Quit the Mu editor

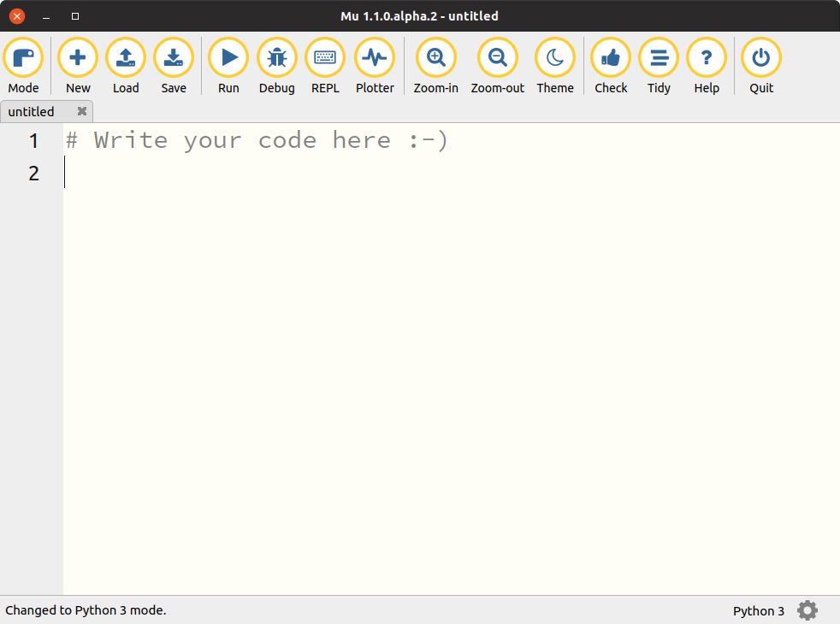click(761, 66)
